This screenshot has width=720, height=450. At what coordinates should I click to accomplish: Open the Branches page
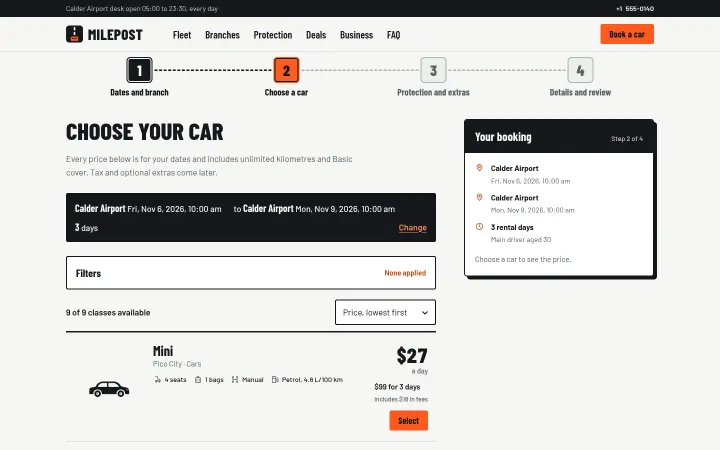222,35
